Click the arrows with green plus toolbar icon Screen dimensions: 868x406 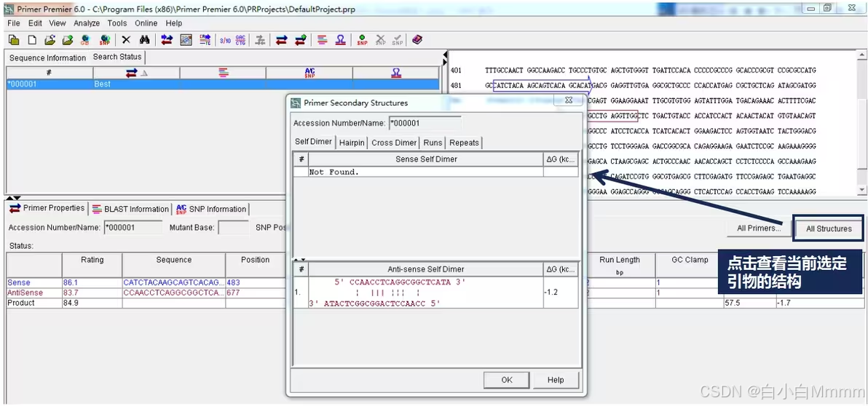point(300,40)
